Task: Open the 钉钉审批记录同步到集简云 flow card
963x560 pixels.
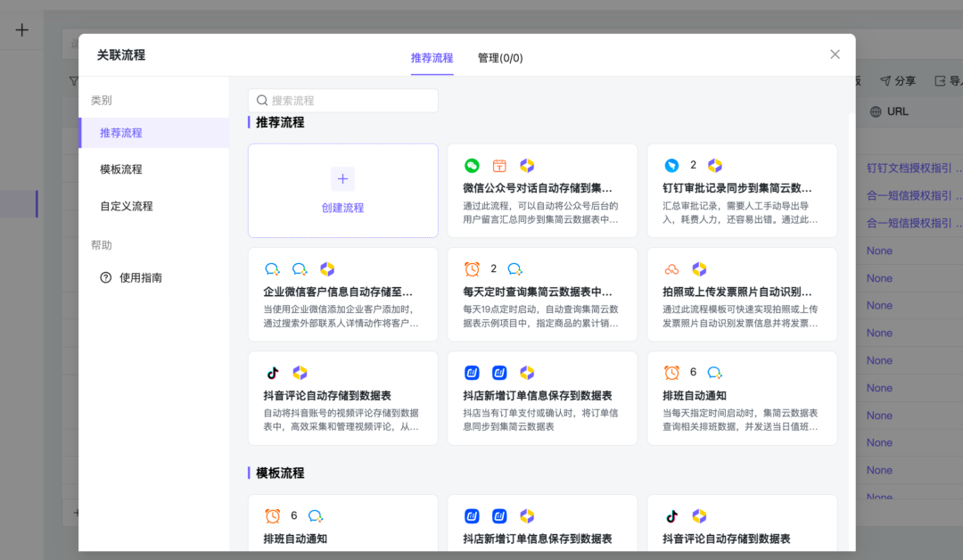Action: click(x=742, y=191)
